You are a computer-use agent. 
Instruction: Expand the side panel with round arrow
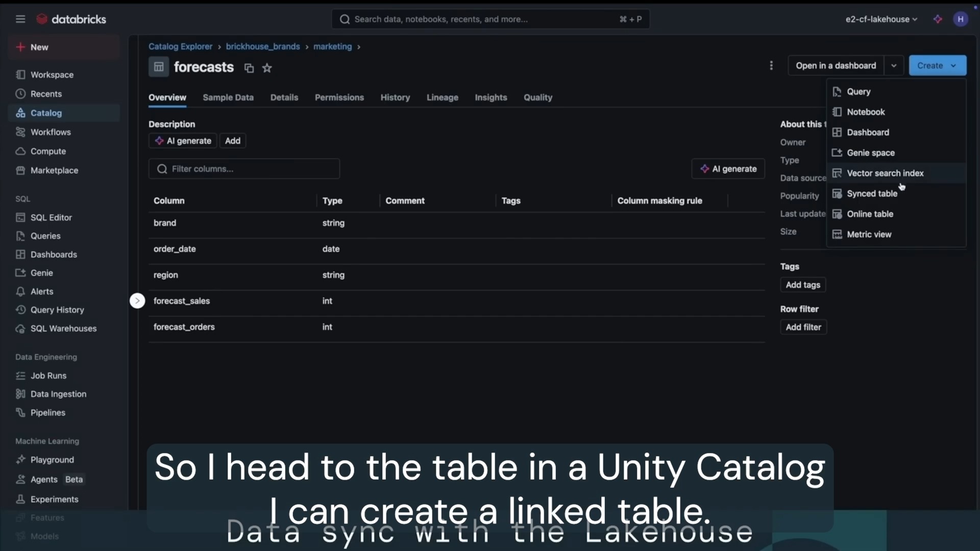point(137,300)
